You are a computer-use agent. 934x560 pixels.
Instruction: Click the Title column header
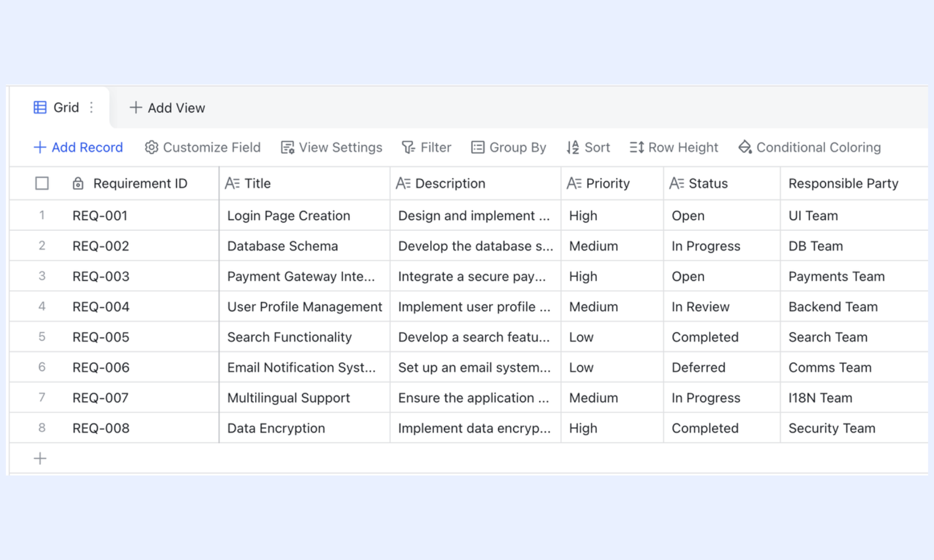click(304, 183)
